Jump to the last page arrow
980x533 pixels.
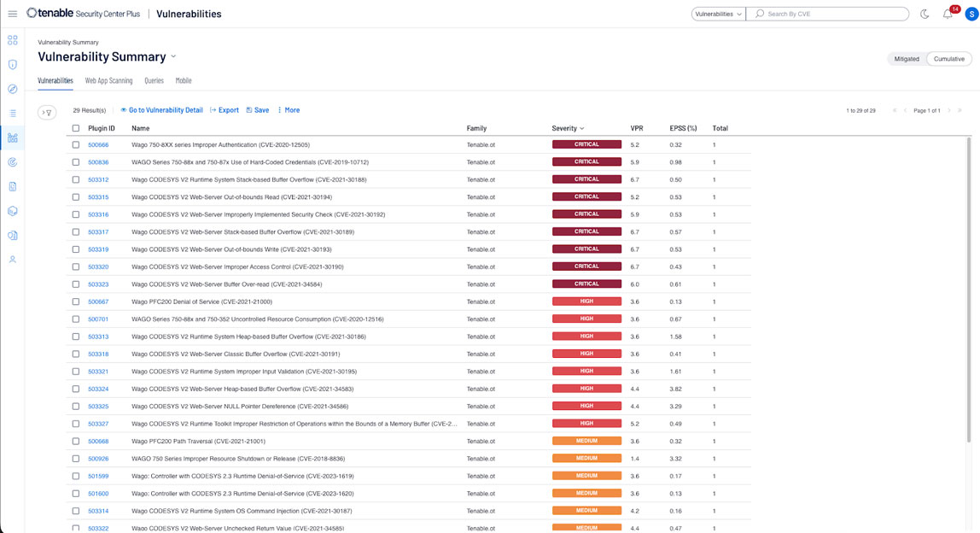click(x=960, y=111)
